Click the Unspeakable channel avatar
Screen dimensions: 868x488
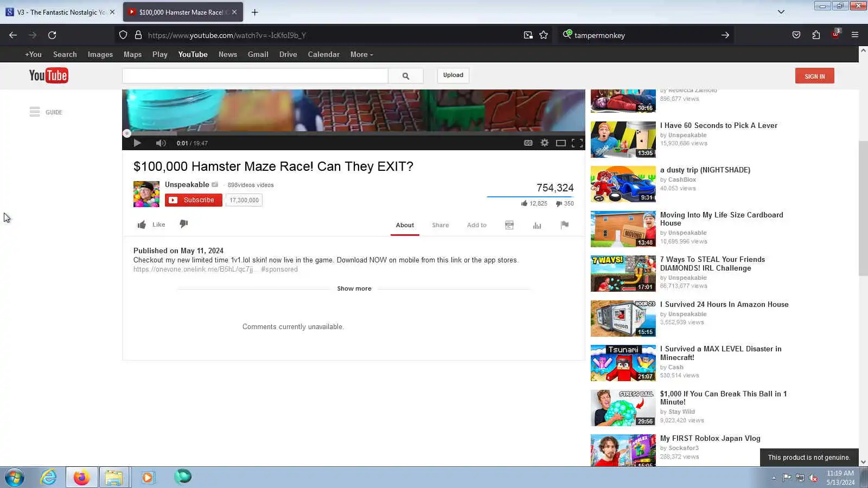[x=146, y=194]
